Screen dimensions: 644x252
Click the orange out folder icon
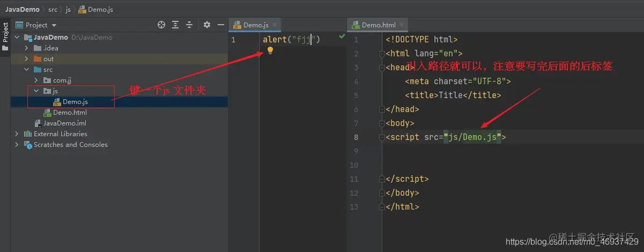click(38, 59)
